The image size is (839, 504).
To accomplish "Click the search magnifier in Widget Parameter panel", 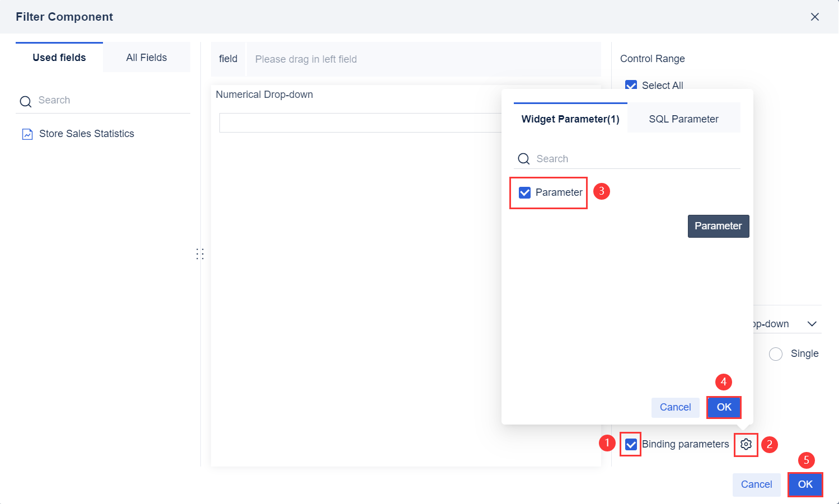I will point(523,159).
